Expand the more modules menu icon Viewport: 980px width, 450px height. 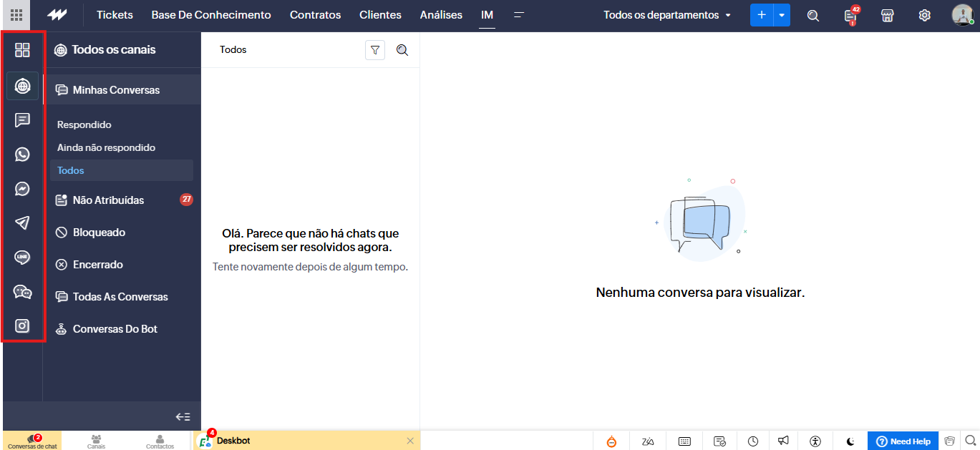tap(519, 15)
